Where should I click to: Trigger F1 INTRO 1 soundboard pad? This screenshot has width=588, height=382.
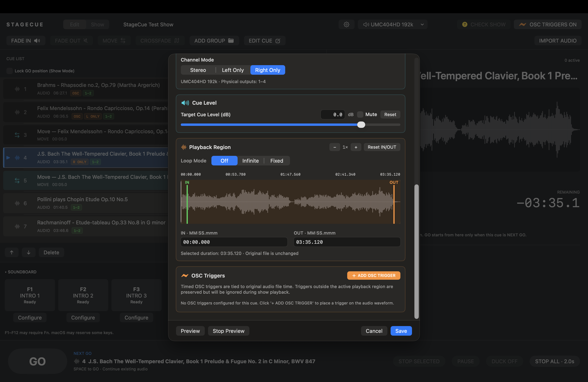pyautogui.click(x=30, y=295)
